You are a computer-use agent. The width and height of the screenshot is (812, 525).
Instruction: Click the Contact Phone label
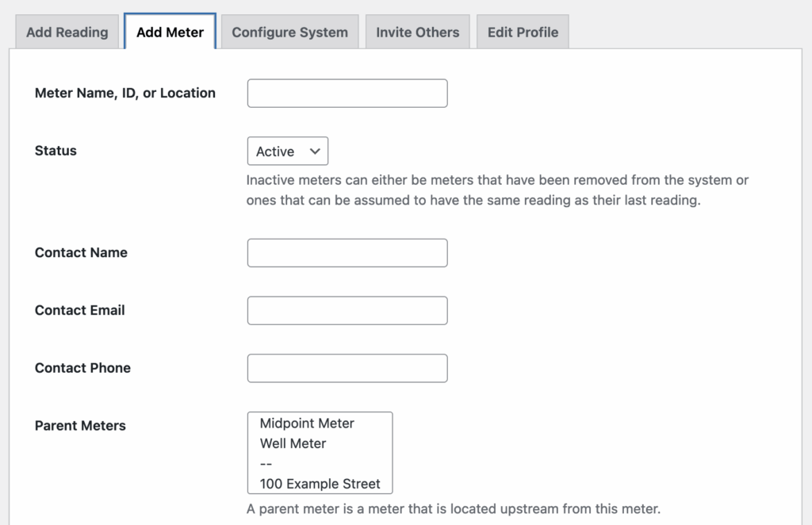point(82,368)
